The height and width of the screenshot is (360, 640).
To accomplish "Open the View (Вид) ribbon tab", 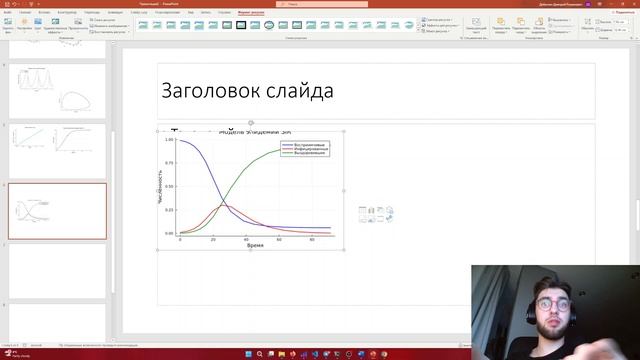I will pyautogui.click(x=191, y=12).
